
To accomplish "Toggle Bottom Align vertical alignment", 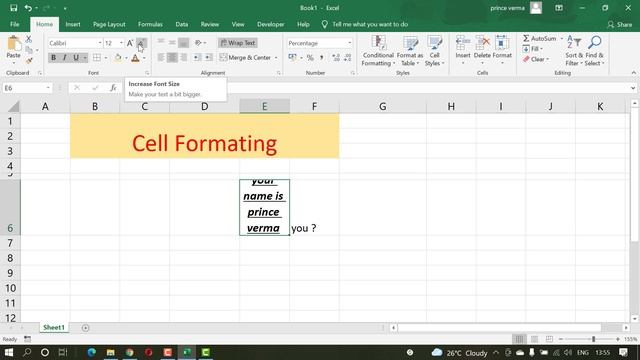I will point(184,42).
